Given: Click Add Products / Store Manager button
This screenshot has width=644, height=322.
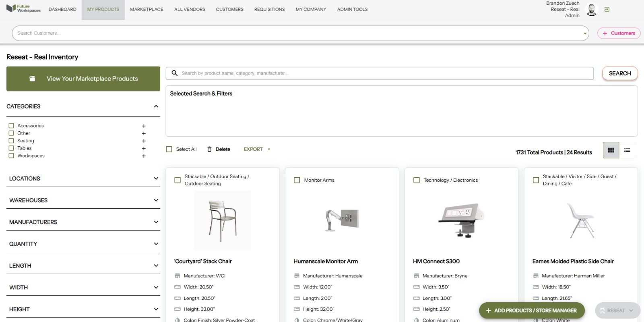Looking at the screenshot, I should coord(531,310).
